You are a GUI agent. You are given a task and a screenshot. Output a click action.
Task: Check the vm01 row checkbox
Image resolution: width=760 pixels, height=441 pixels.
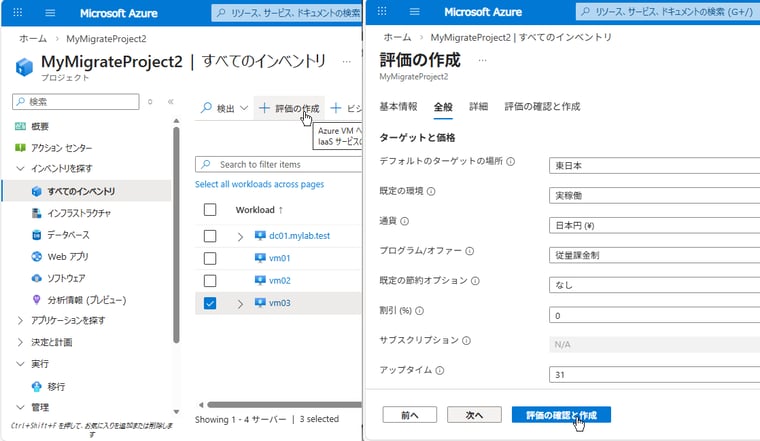[x=210, y=258]
